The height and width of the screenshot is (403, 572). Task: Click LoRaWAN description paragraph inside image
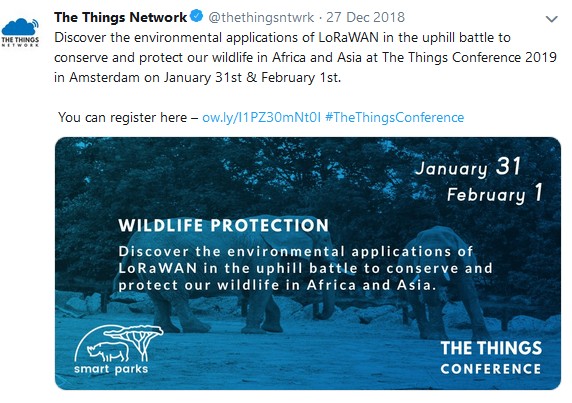point(305,268)
